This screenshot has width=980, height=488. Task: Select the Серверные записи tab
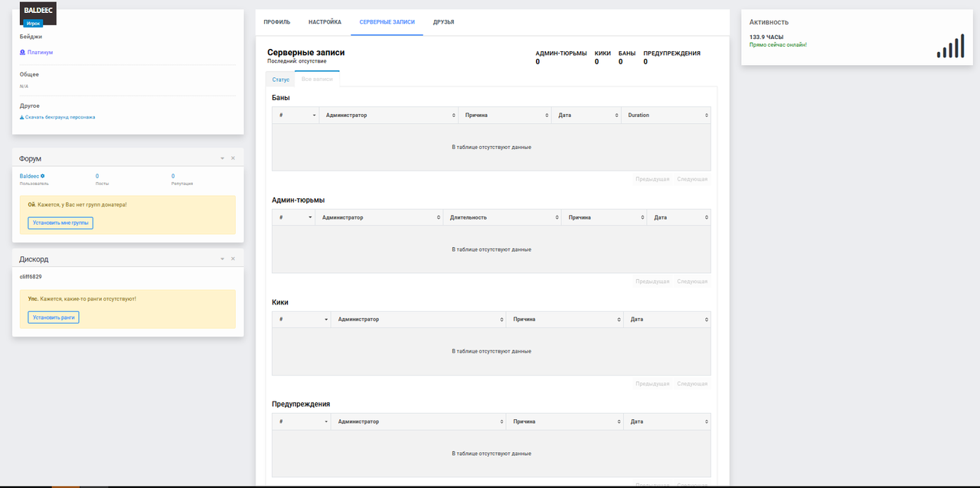tap(387, 22)
